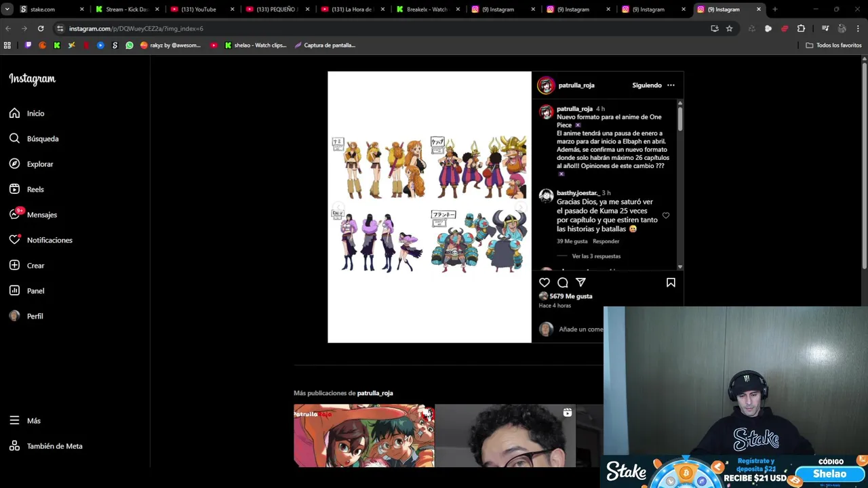Open WhatsApp bookmark icon

click(x=130, y=45)
